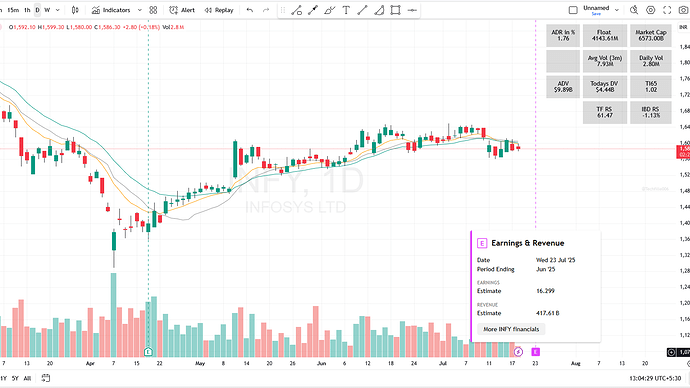Select the All date range tab
The image size is (690, 388).
coord(27,378)
